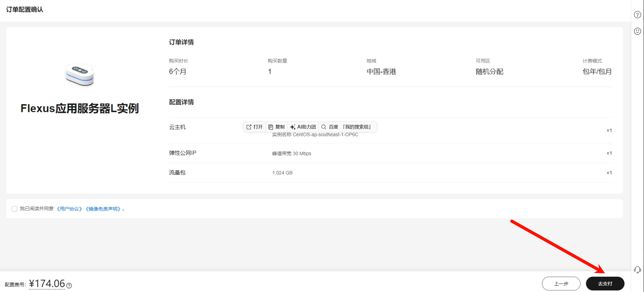Click the 弹性公网IP row label
This screenshot has height=292, width=644.
[x=182, y=153]
